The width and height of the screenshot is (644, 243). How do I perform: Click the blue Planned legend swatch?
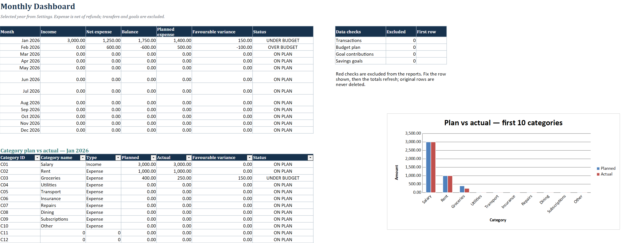(598, 169)
